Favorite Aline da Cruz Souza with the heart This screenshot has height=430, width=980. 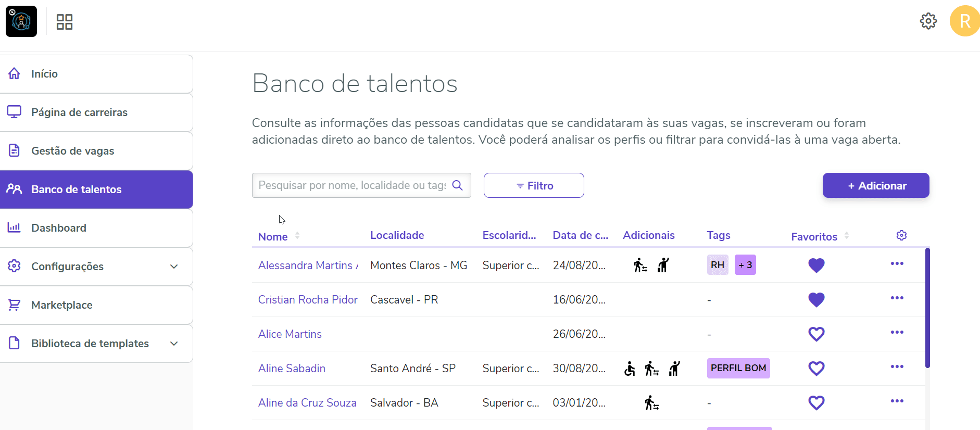(816, 403)
